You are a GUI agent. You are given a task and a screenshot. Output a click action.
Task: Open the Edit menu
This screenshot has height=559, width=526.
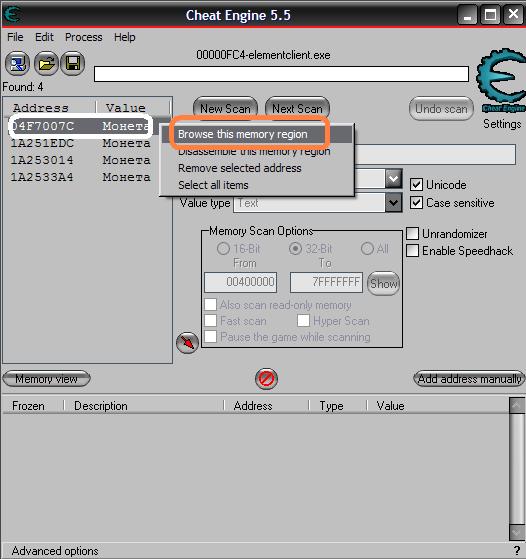click(x=44, y=37)
